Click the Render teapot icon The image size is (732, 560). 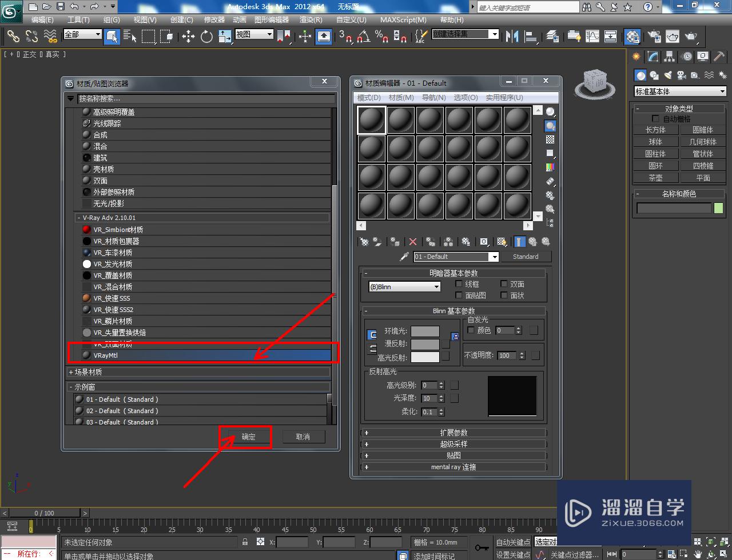coord(691,37)
